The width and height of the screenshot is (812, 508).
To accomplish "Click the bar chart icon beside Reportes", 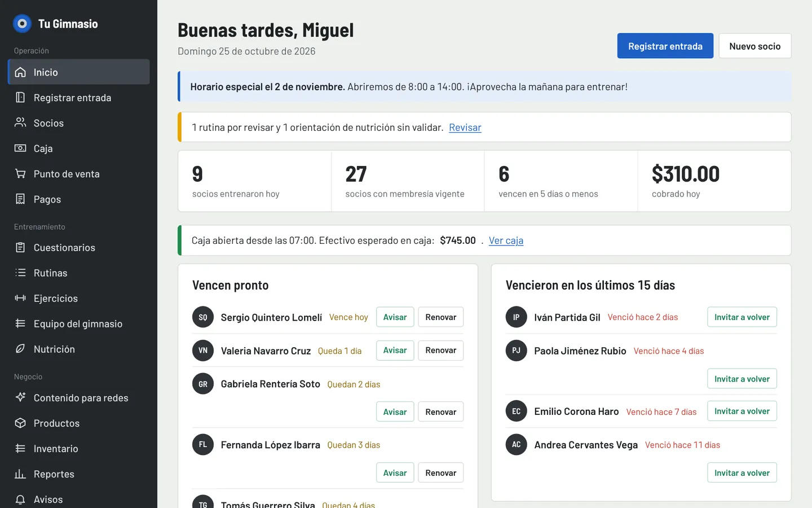I will pos(20,474).
